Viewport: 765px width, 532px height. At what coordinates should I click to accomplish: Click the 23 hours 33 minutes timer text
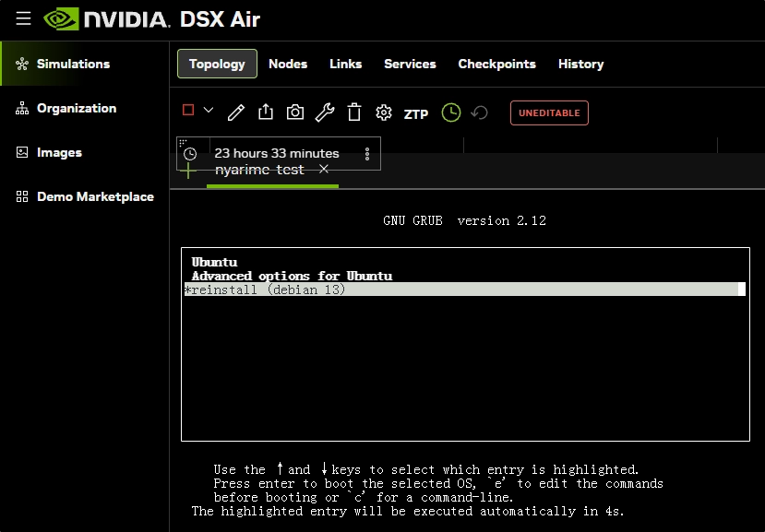pyautogui.click(x=277, y=154)
